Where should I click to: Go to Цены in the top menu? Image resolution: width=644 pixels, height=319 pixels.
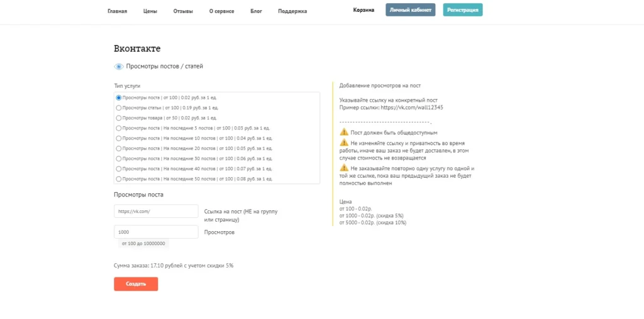(150, 11)
